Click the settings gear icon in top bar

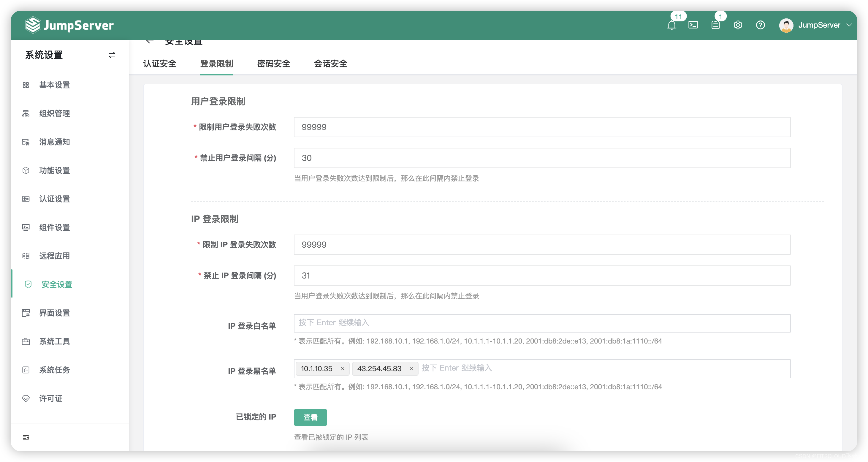738,25
